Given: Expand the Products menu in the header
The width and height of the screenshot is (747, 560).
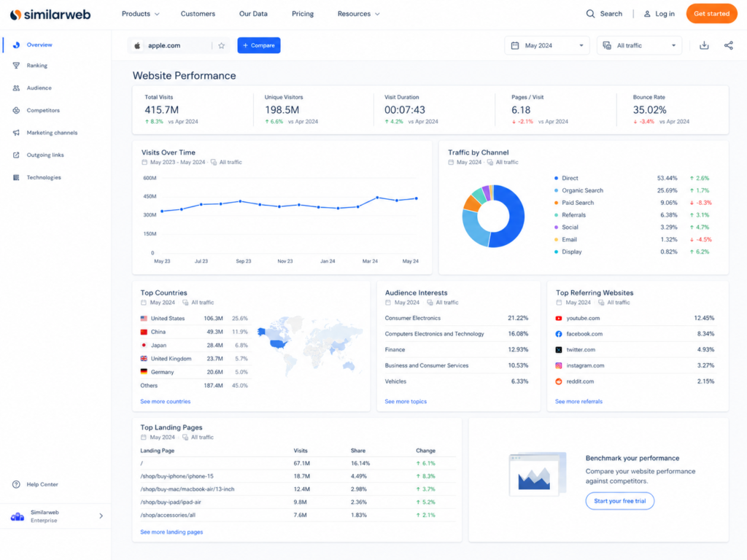Looking at the screenshot, I should 140,14.
